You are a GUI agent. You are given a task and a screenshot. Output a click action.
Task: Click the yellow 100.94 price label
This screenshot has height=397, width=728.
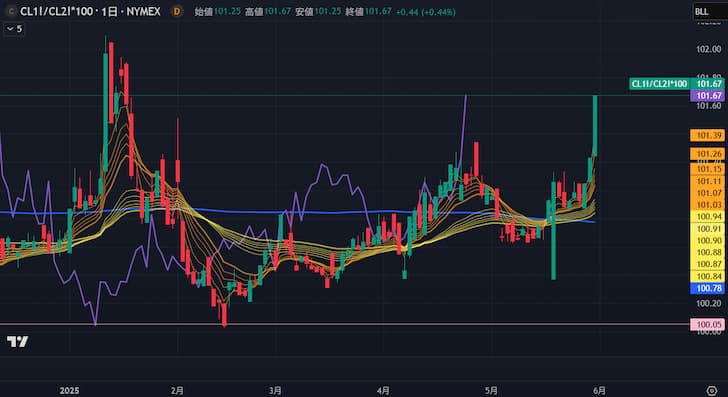pyautogui.click(x=708, y=216)
